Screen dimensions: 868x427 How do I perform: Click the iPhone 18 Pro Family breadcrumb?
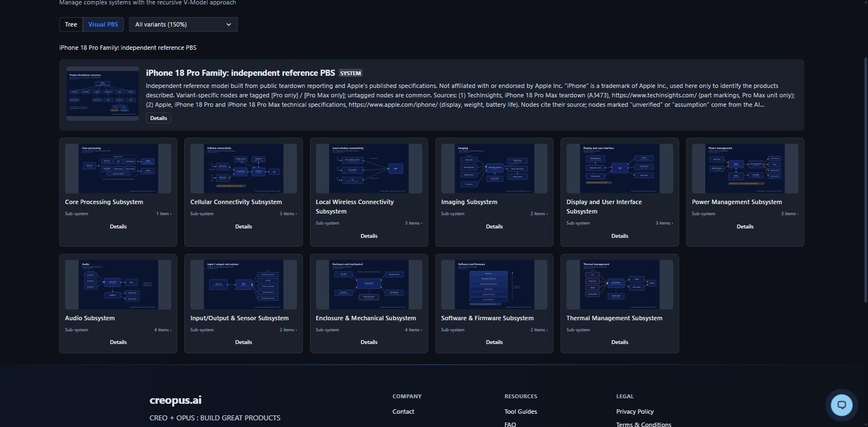(x=128, y=48)
